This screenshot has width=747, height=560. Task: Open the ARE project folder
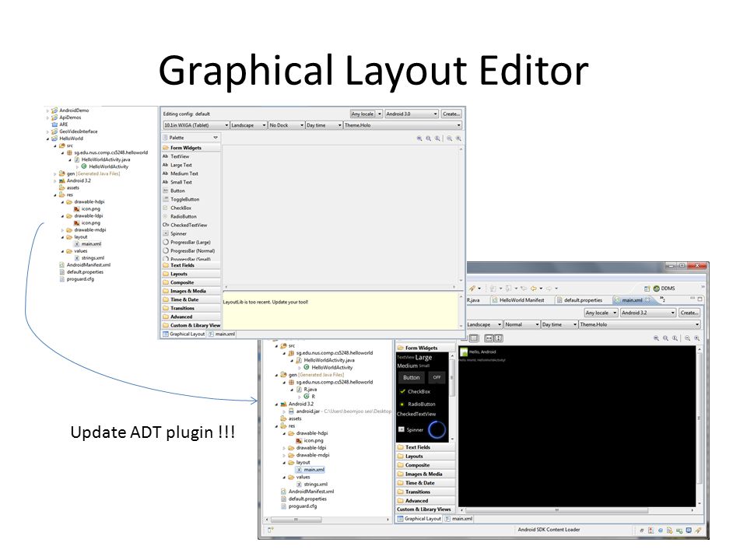tap(60, 124)
